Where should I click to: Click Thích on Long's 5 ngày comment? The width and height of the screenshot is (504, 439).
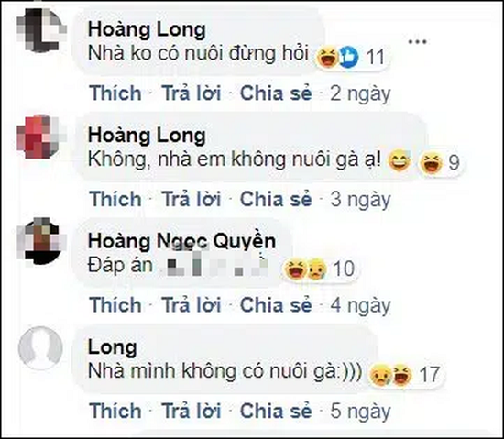pyautogui.click(x=115, y=411)
